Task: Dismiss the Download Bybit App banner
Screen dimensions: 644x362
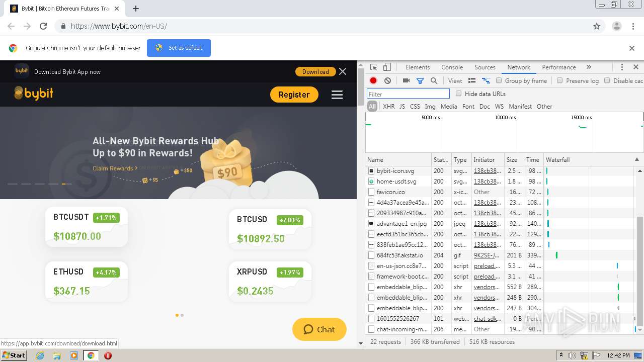Action: (x=343, y=72)
